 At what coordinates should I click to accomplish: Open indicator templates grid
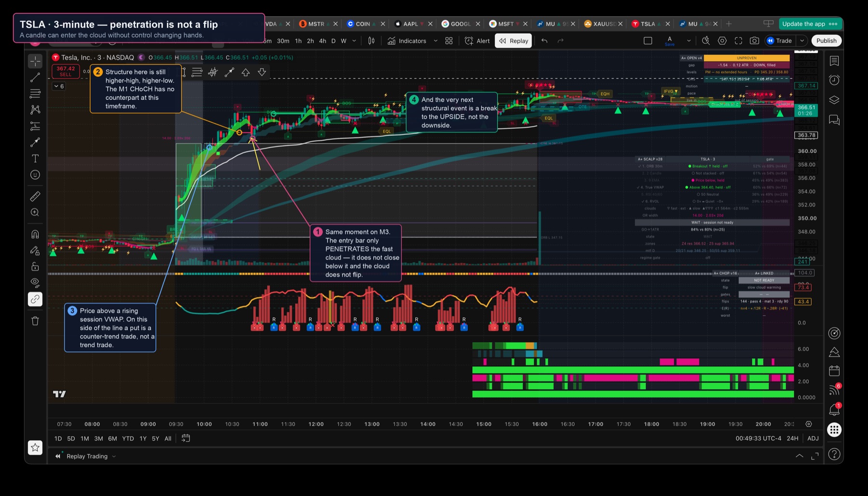click(449, 41)
